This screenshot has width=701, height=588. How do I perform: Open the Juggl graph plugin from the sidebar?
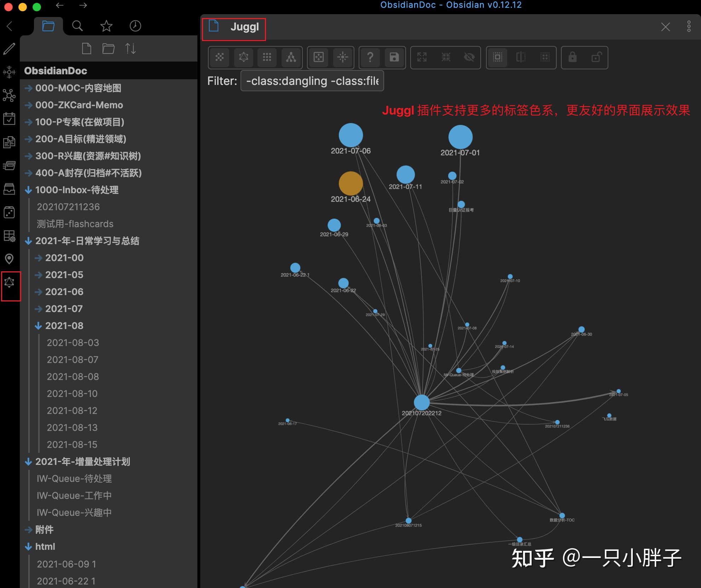[x=10, y=282]
